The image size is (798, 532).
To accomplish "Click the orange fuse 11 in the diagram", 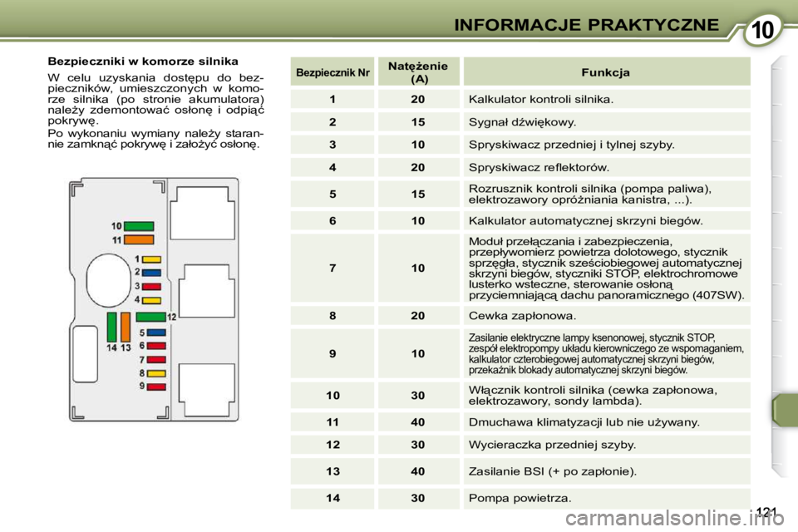I will click(x=139, y=239).
